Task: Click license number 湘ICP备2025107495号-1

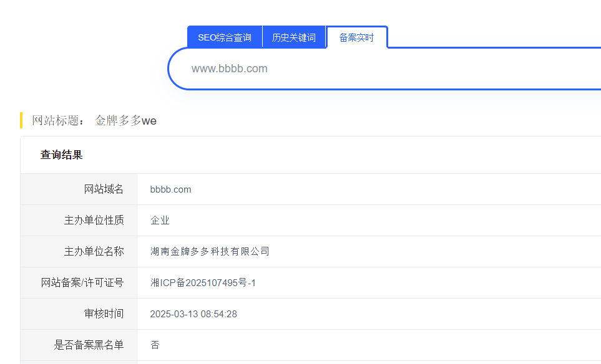Action: click(x=203, y=283)
